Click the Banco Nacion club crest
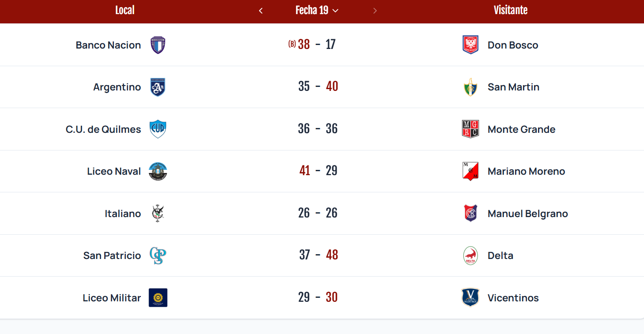 [x=158, y=45]
